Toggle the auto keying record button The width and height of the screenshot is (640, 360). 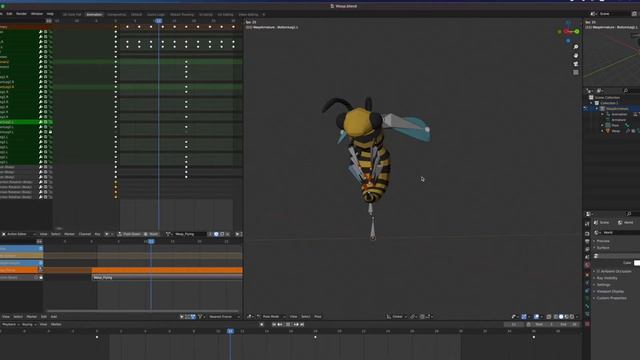tap(262, 324)
